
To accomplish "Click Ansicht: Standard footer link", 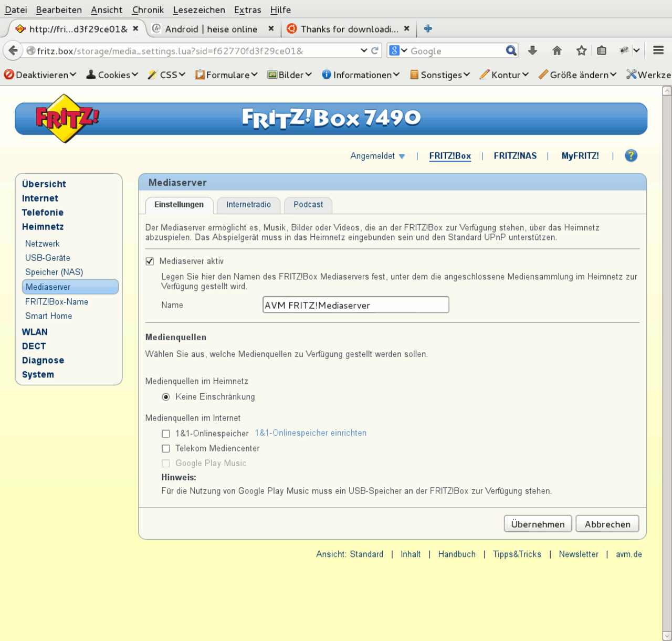I will coord(350,554).
